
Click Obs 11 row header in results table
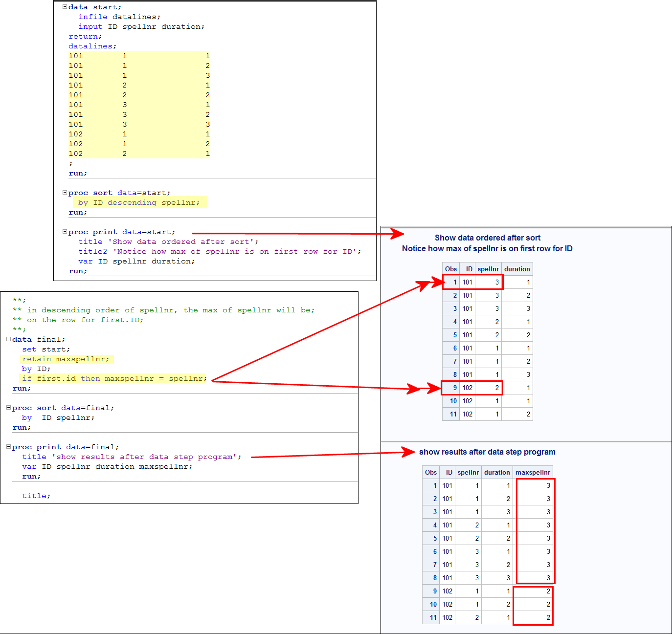pyautogui.click(x=431, y=617)
